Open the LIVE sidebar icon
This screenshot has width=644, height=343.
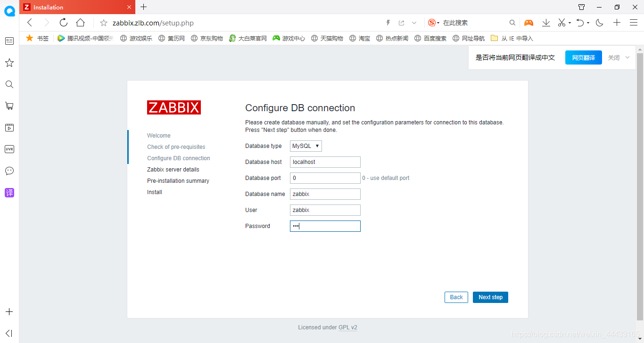point(9,149)
